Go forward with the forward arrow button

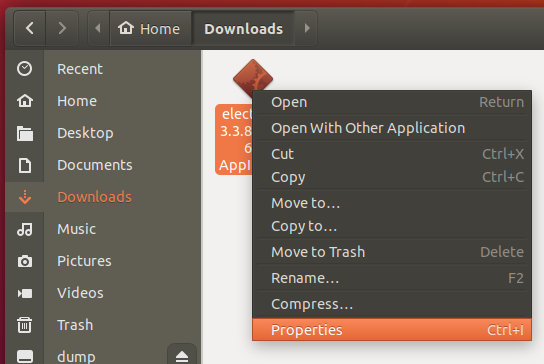click(x=62, y=28)
